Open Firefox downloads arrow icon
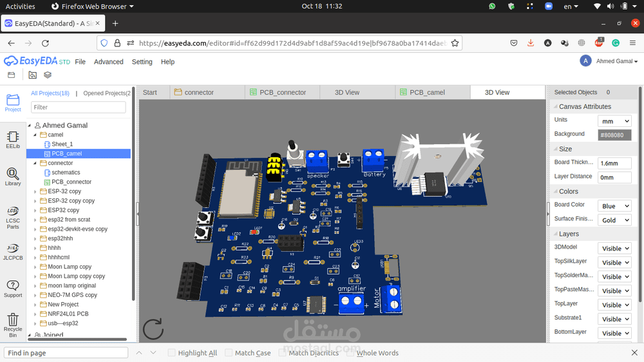This screenshot has height=362, width=644. [531, 43]
